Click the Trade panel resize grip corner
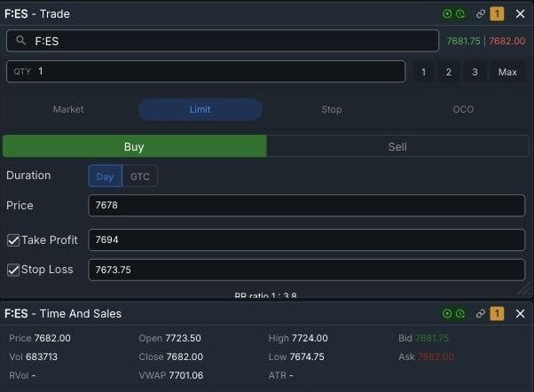The image size is (534, 392). [522, 290]
